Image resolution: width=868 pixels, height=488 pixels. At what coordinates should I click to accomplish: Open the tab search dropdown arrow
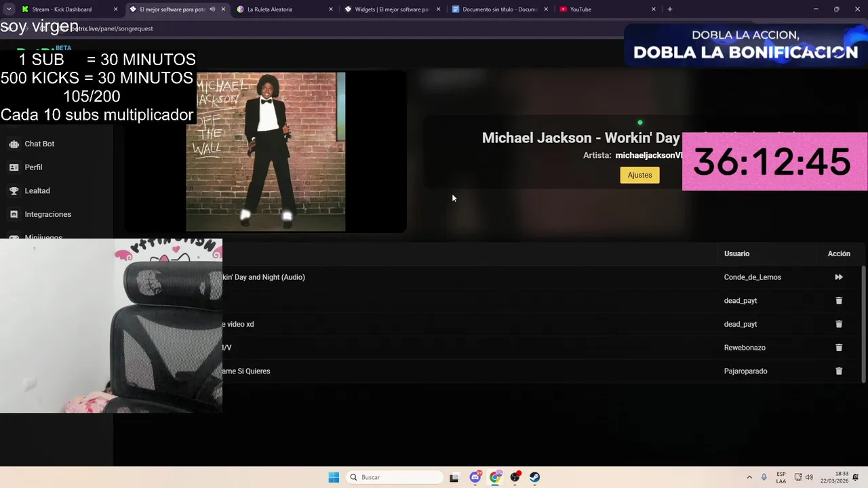pyautogui.click(x=9, y=9)
